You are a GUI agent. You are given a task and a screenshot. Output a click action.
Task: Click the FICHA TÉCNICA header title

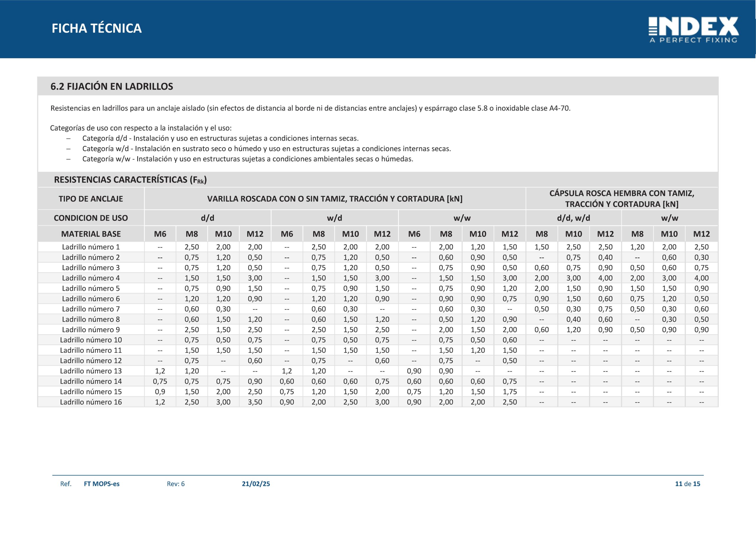97,28
